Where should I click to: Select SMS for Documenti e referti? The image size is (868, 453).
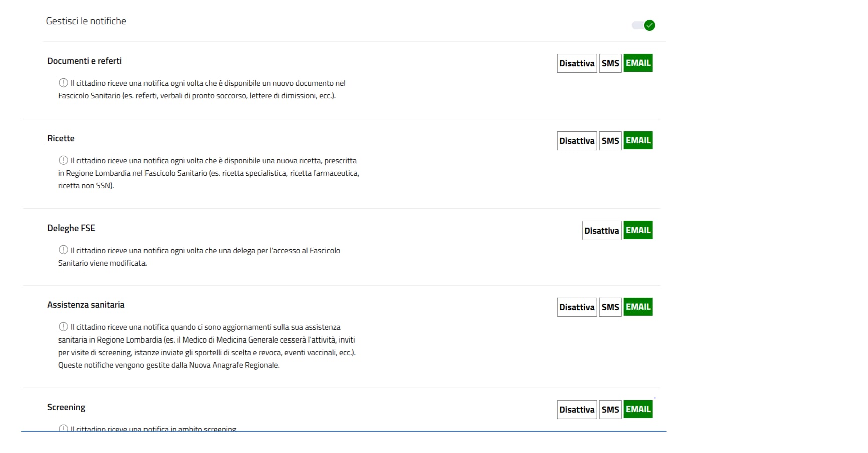(x=610, y=63)
